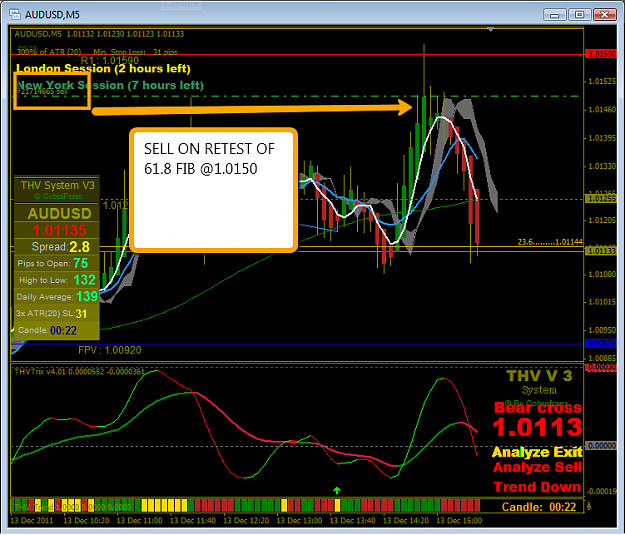Image resolution: width=625 pixels, height=535 pixels.
Task: Click the 1.01525 price axis label
Action: pyautogui.click(x=601, y=81)
